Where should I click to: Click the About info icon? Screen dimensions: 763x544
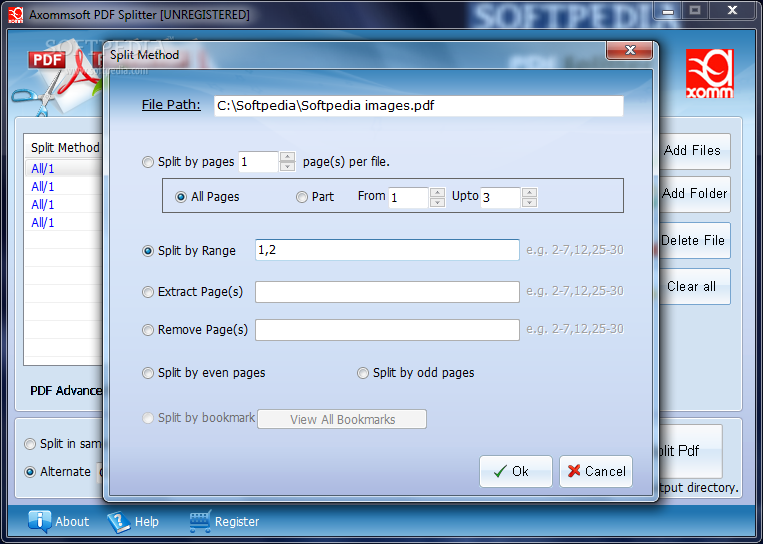(x=39, y=521)
